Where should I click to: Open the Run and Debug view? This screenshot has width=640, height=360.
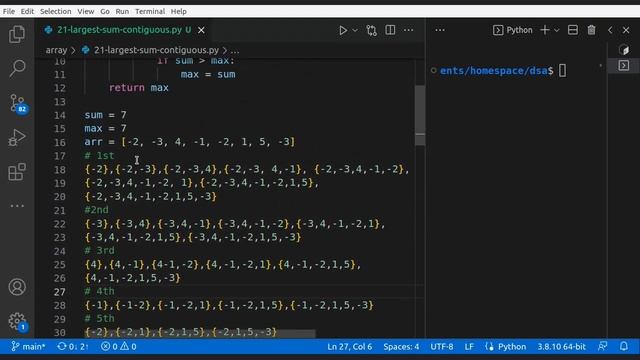[x=17, y=138]
